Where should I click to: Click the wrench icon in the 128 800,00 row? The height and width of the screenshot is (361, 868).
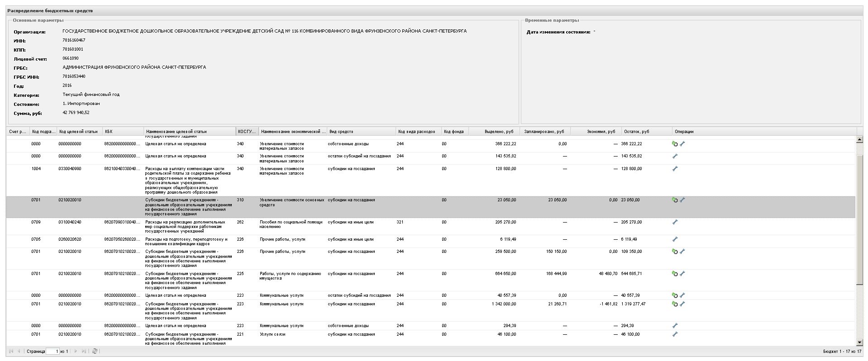(675, 169)
